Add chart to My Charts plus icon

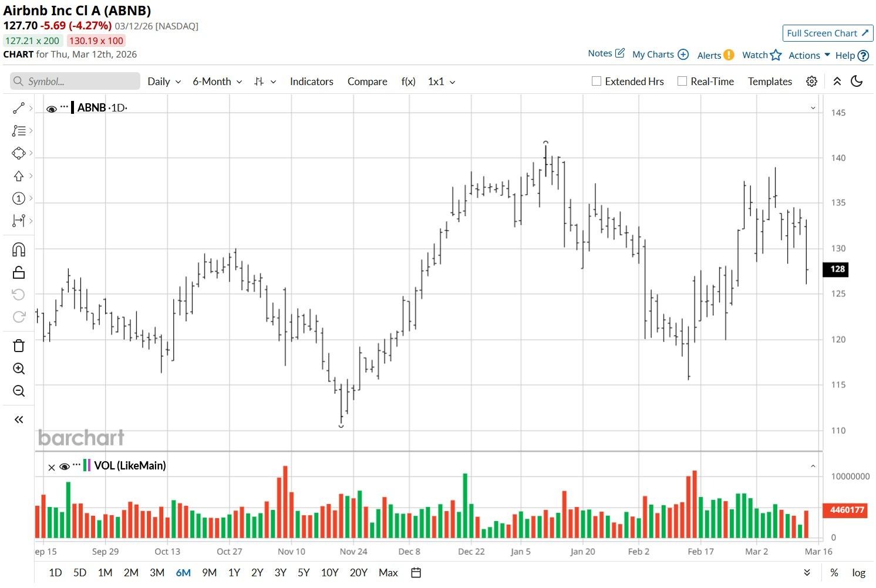[683, 55]
